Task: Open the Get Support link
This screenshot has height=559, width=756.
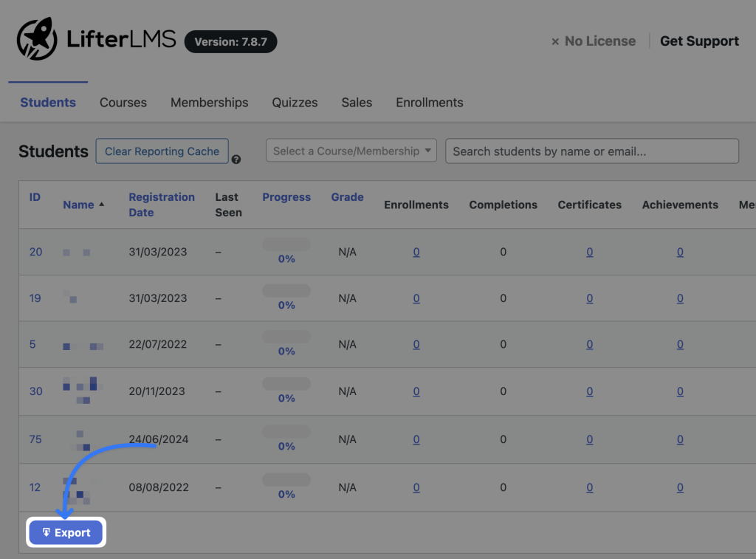Action: click(698, 41)
